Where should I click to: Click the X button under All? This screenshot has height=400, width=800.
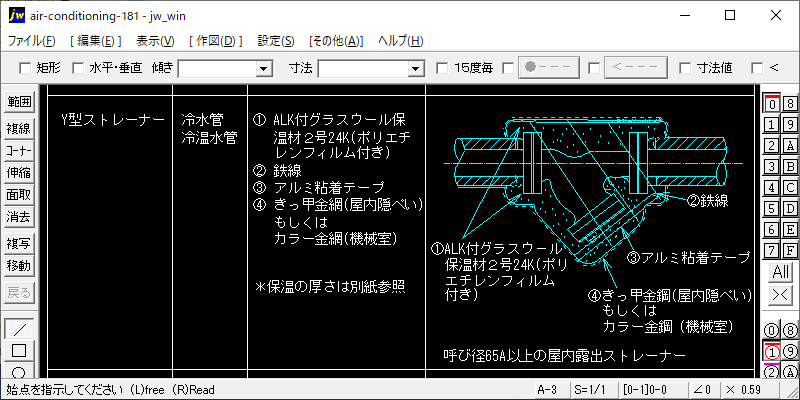[780, 295]
